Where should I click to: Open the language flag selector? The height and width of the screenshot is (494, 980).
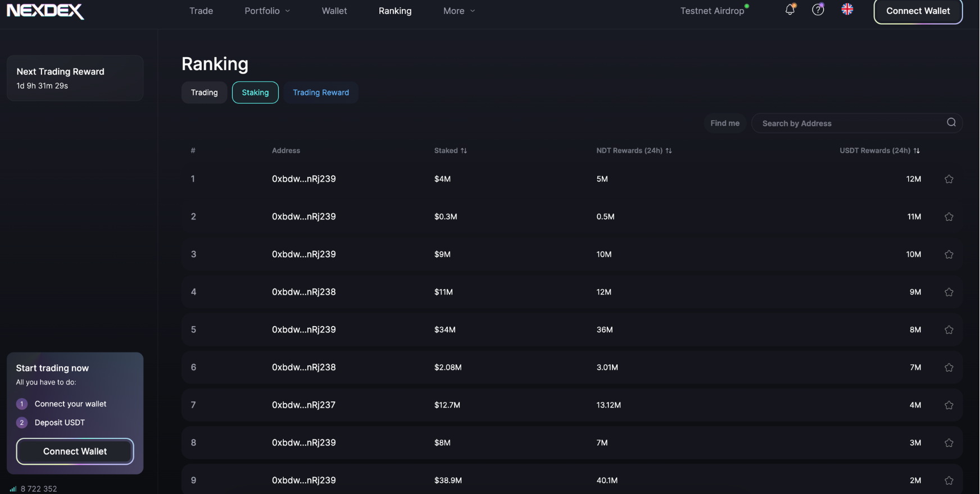click(x=847, y=10)
